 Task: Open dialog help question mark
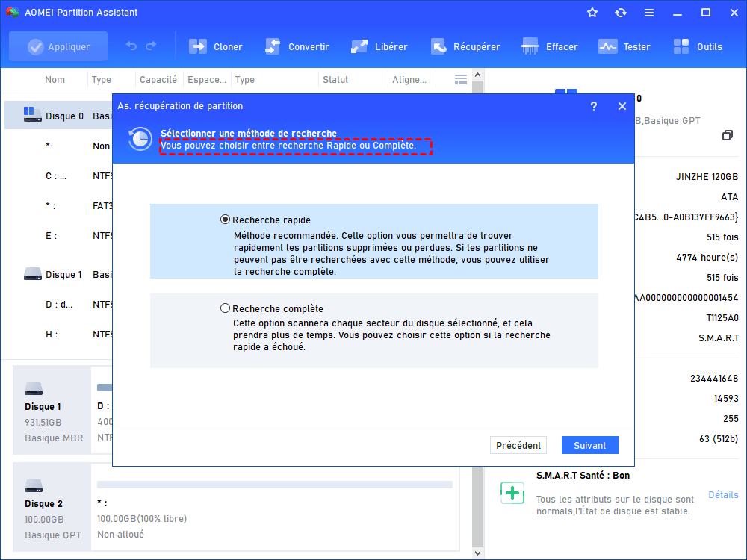click(594, 106)
